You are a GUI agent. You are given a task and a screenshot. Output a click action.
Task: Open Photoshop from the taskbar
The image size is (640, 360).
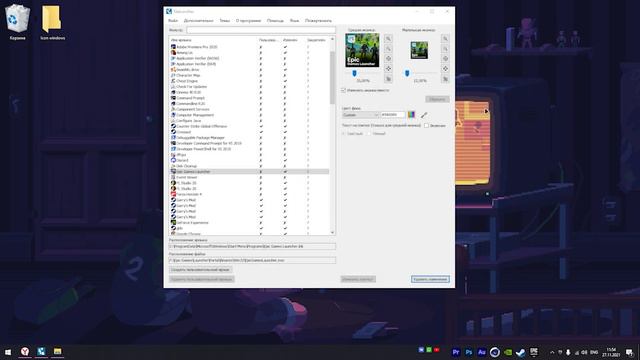pos(469,352)
